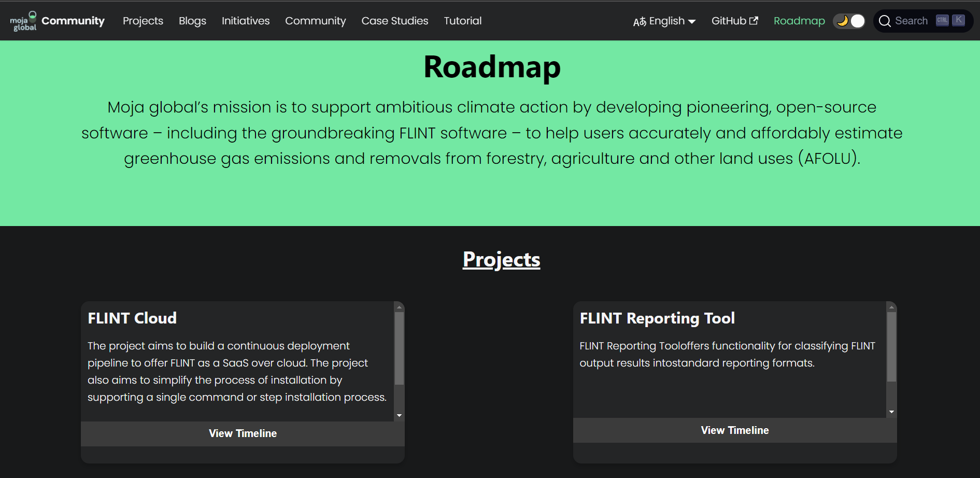
Task: View Timeline for FLINT Reporting Tool
Action: point(735,430)
